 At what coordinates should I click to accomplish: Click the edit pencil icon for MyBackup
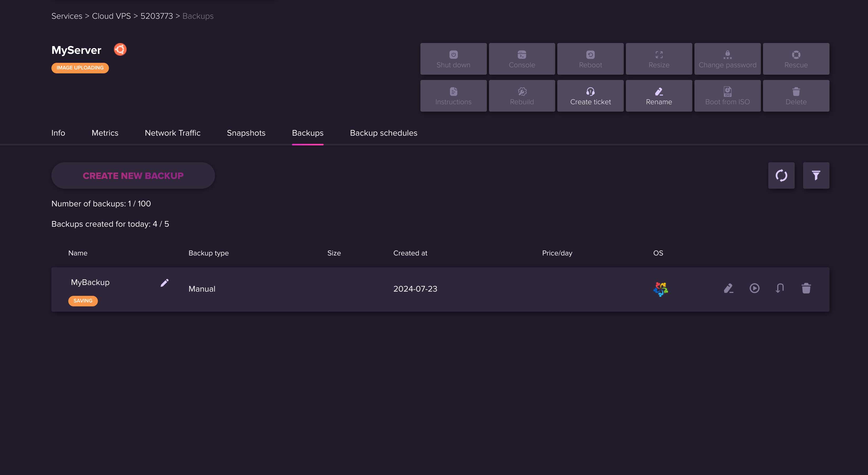pos(164,283)
